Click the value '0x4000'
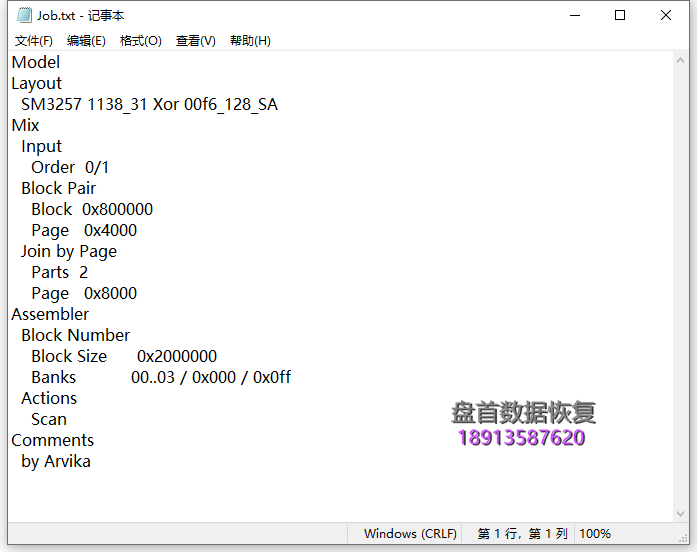 coord(110,230)
